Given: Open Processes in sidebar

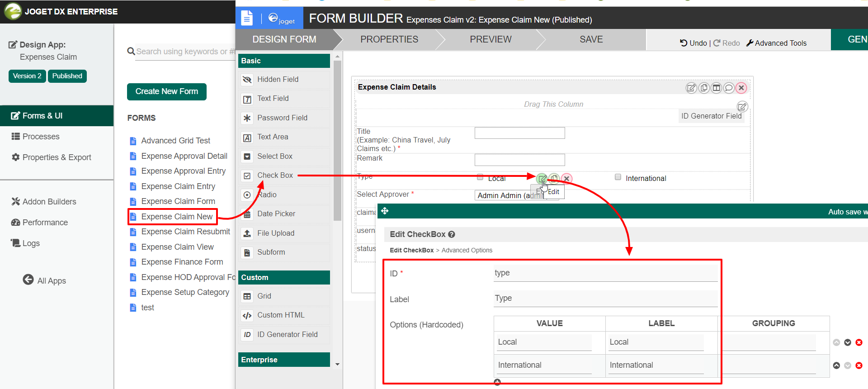Looking at the screenshot, I should click(x=57, y=137).
